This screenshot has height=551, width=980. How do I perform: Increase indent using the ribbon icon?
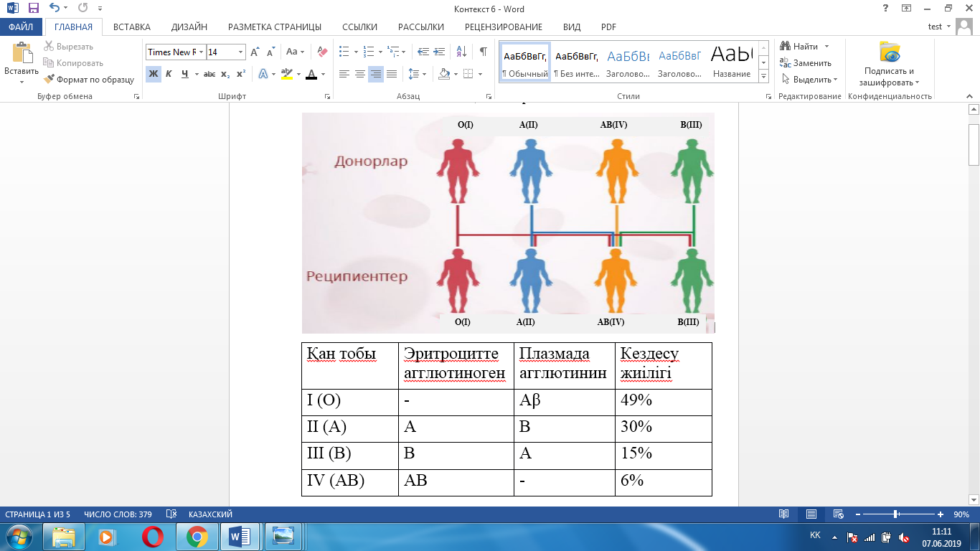pos(439,52)
